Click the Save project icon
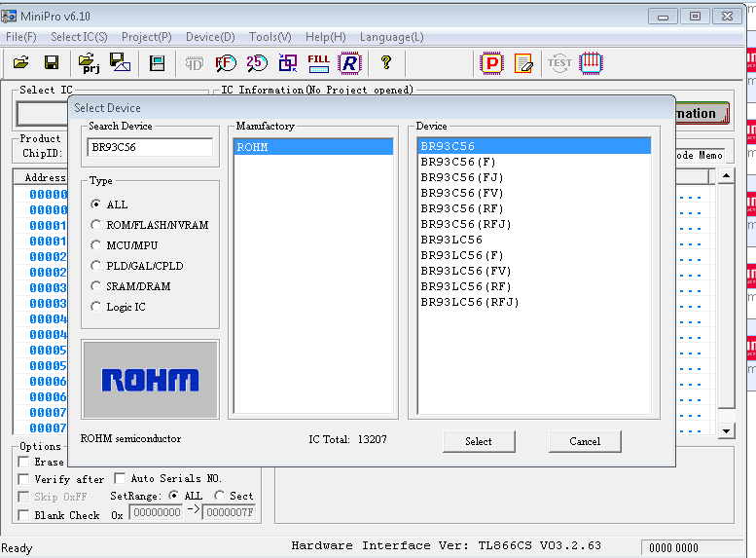The width and height of the screenshot is (756, 558). pyautogui.click(x=120, y=62)
